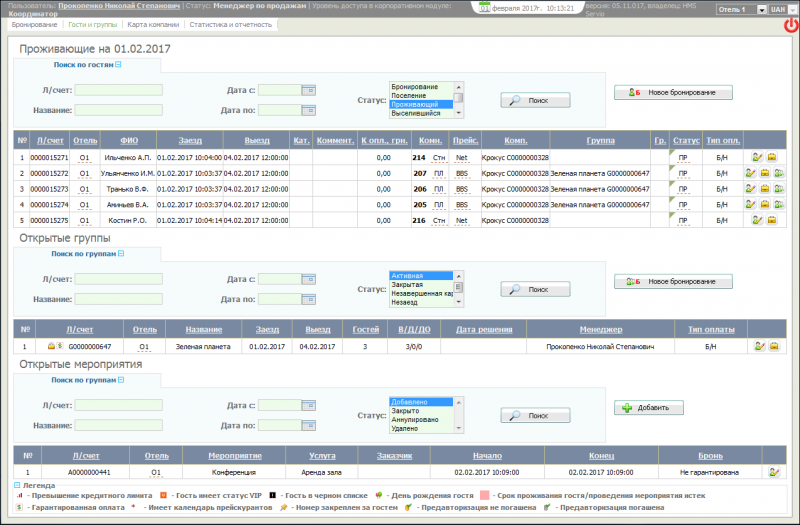Click edit icon in Конференция event row
800x525 pixels.
(772, 472)
